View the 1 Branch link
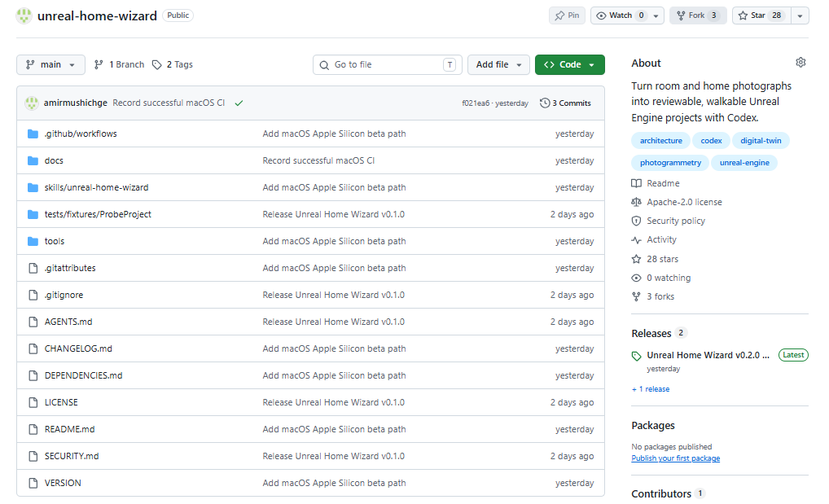The height and width of the screenshot is (504, 829). pyautogui.click(x=119, y=64)
